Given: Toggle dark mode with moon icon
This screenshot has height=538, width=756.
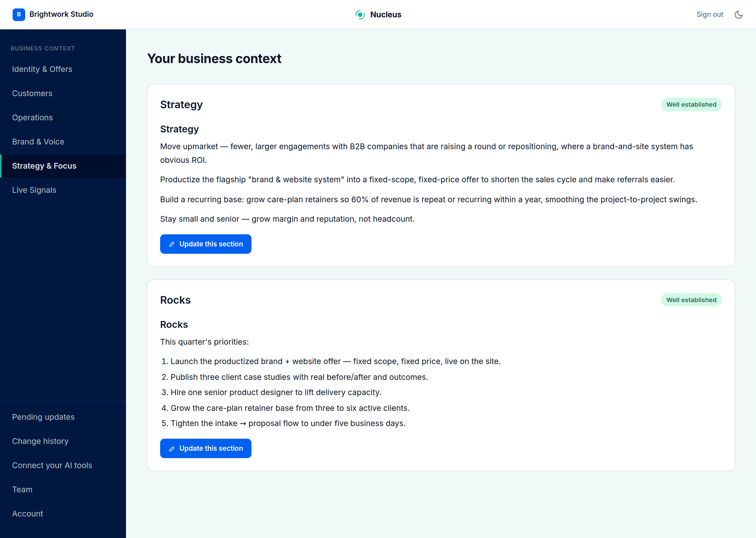Looking at the screenshot, I should (x=738, y=14).
